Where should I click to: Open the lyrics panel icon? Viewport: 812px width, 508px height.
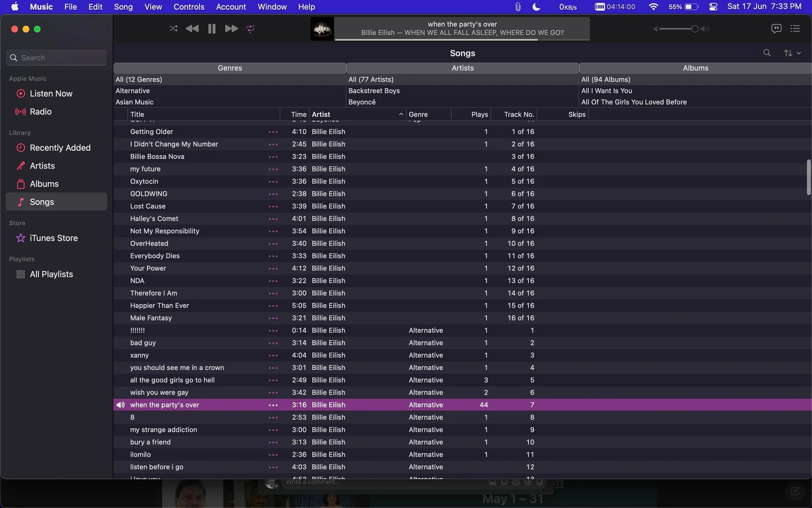point(776,29)
